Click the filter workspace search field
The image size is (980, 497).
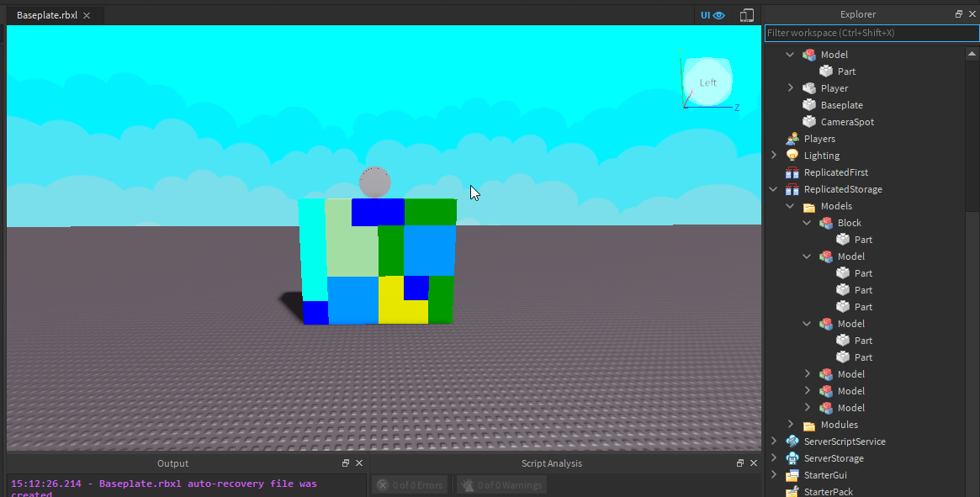click(866, 32)
